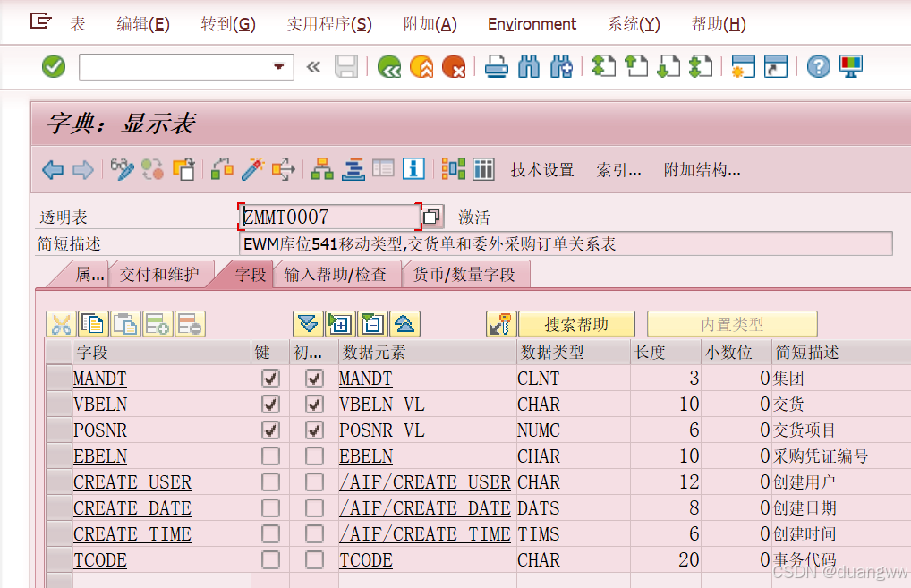Go to Previous Page icon
The image size is (911, 588).
636,66
